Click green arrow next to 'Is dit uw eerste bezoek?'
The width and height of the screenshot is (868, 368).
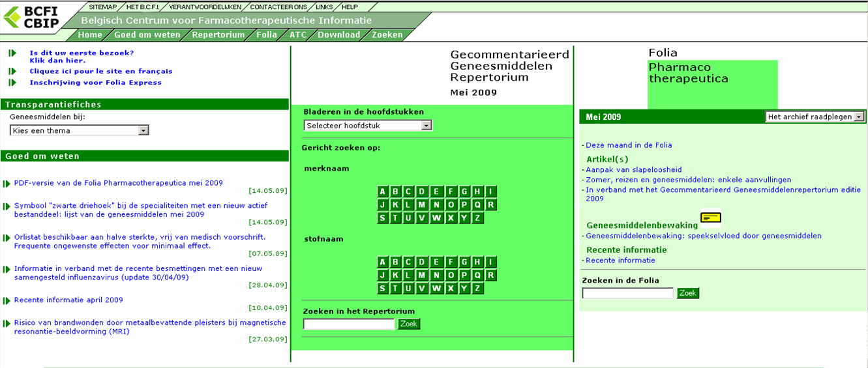13,53
